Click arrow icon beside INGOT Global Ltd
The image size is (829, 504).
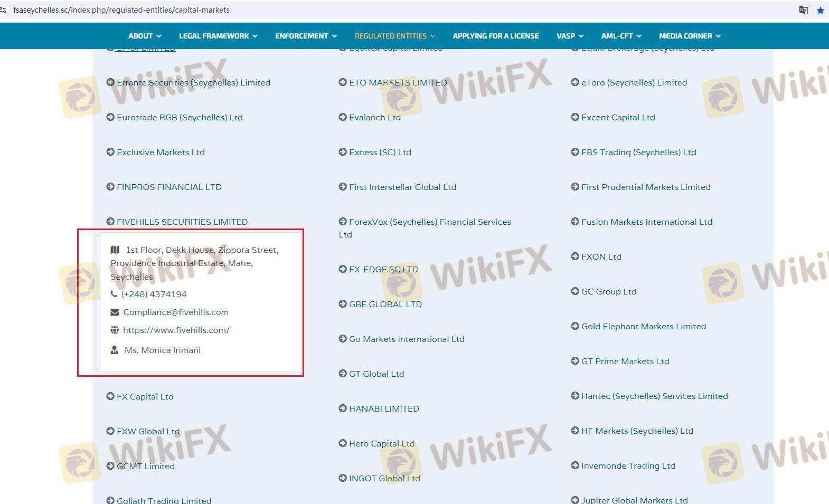tap(343, 478)
